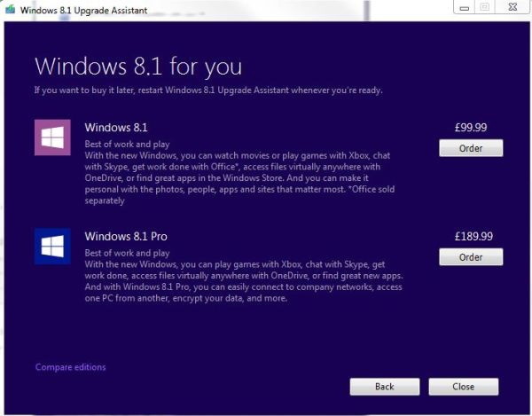Open the Compare editions link
Screen dimensions: 532x416
coord(71,367)
